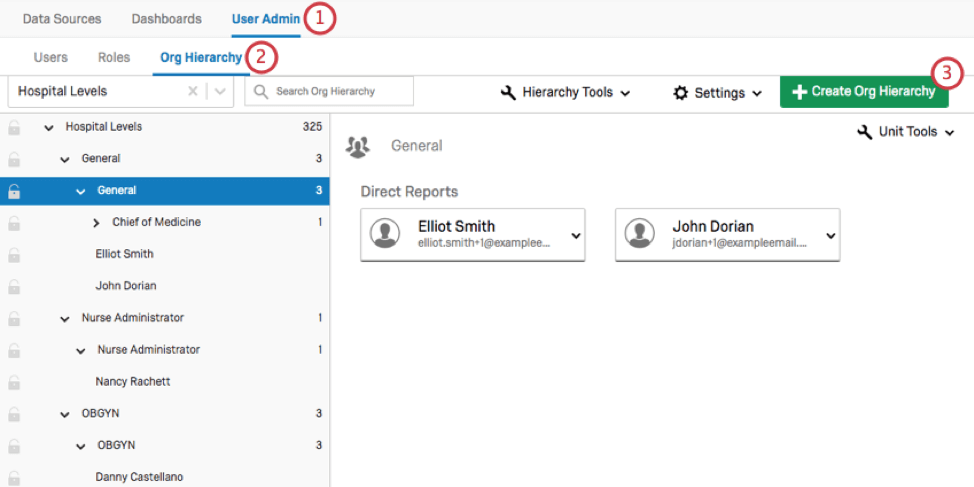
Task: Click the 325 count on Hospital Levels row
Action: (312, 127)
